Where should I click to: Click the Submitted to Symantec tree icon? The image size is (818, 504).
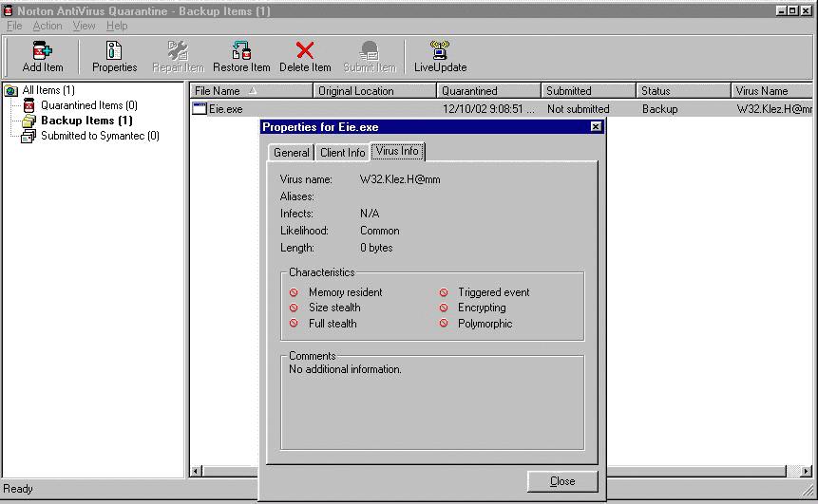pyautogui.click(x=29, y=136)
